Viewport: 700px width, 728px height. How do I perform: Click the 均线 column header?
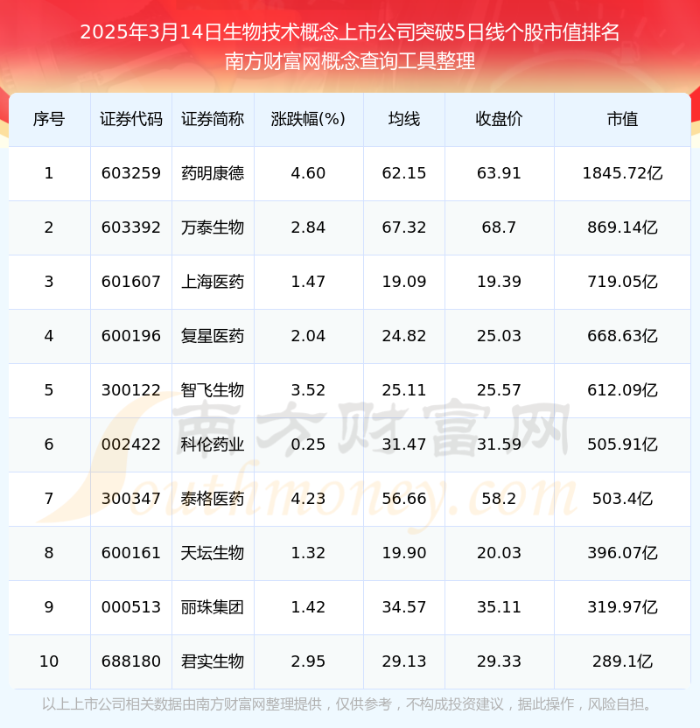404,119
